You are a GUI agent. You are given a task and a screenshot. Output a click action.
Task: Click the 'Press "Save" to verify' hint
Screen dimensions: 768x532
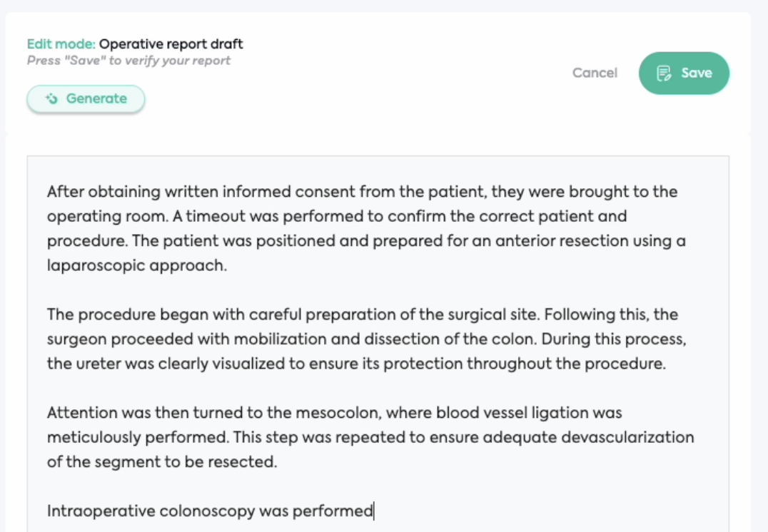coord(128,61)
